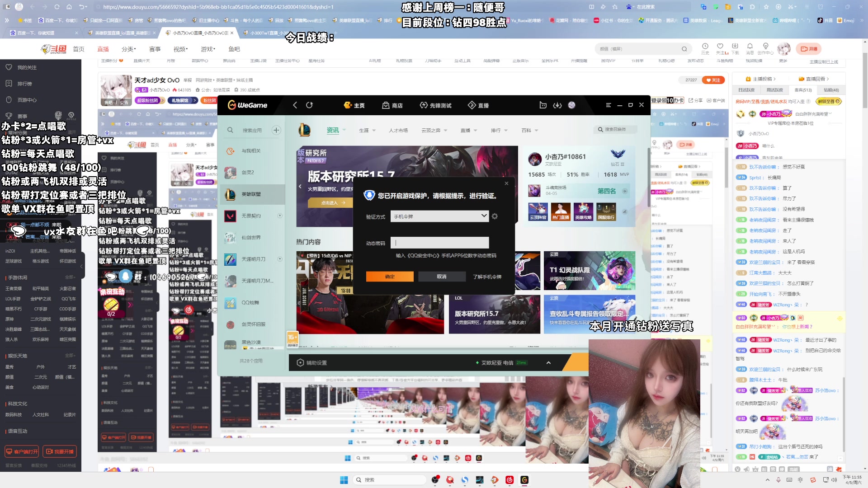Image resolution: width=868 pixels, height=488 pixels.
Task: Open Douyu 创作中心 lightbulb icon
Action: (x=765, y=48)
